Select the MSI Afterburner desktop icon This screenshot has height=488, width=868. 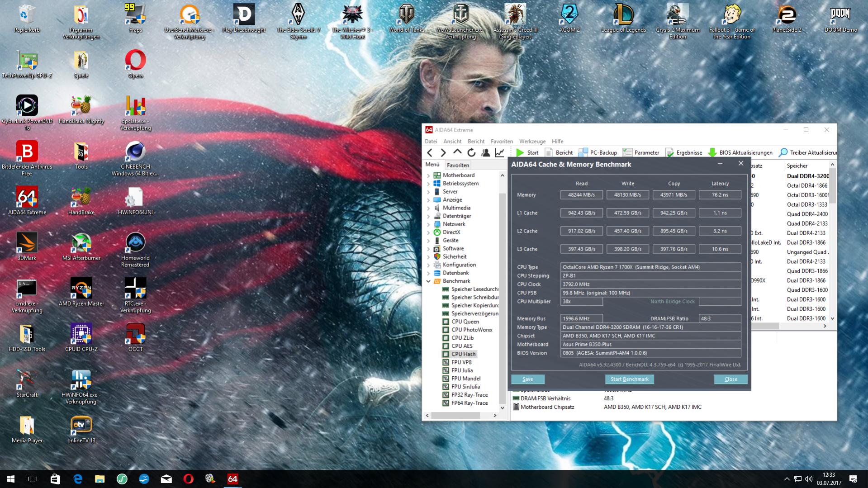point(81,247)
